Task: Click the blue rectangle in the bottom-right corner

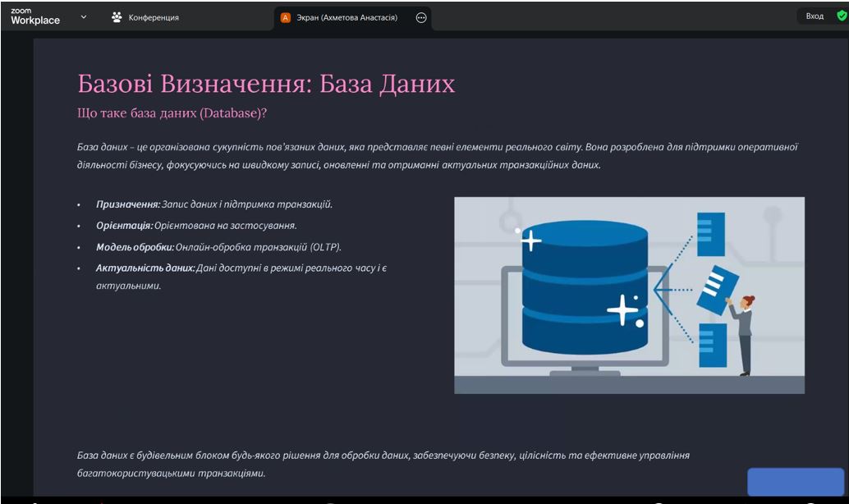Action: (x=795, y=482)
